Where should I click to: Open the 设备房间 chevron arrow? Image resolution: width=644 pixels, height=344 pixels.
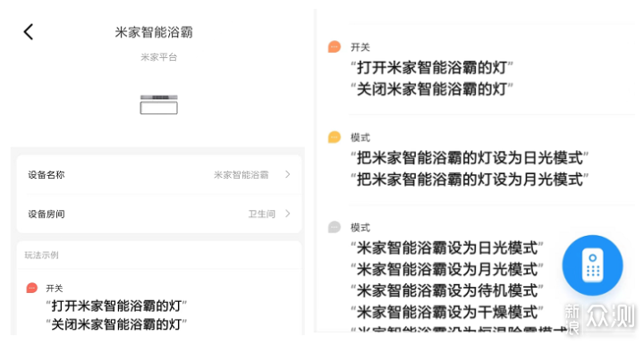[x=287, y=214]
